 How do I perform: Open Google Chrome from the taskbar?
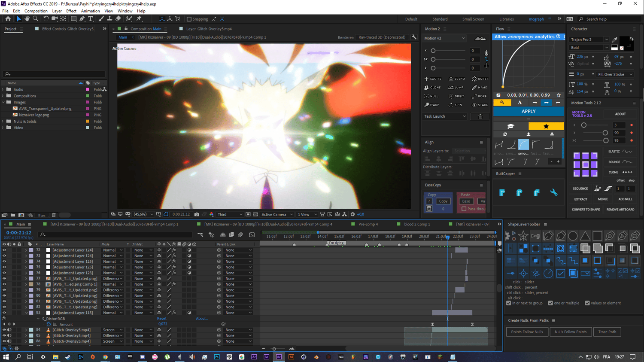click(x=105, y=357)
